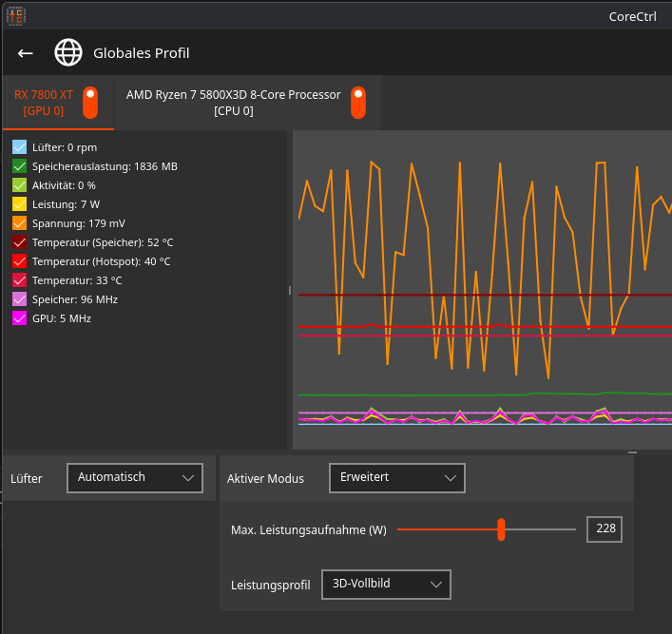Click the CoreCtrl window title text

point(633,17)
